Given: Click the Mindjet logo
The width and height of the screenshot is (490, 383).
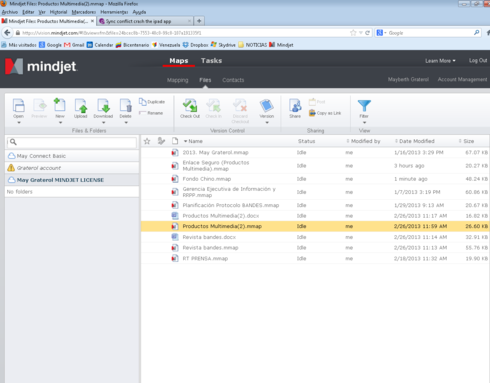Looking at the screenshot, I should point(41,66).
